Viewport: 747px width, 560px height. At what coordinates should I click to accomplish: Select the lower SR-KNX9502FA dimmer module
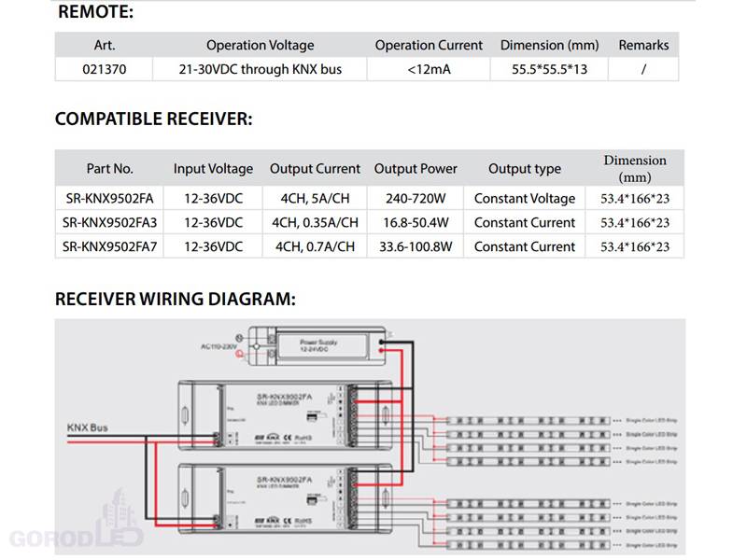(x=286, y=498)
